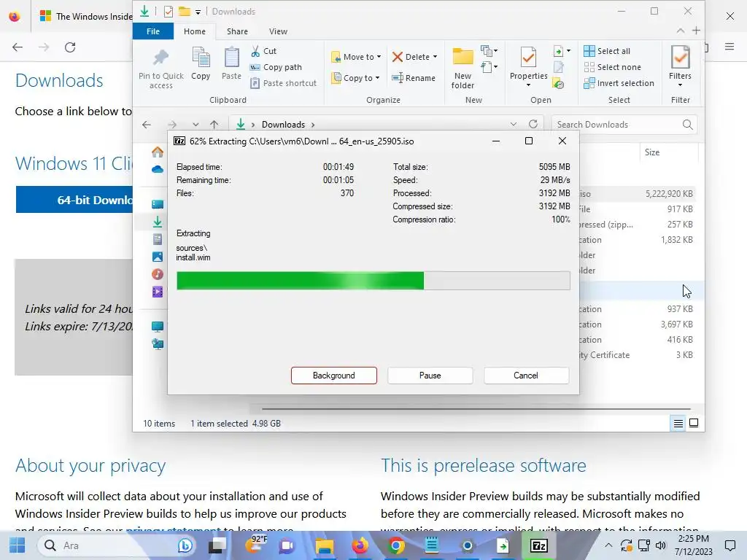Switch to large icons view layout
The height and width of the screenshot is (560, 747).
pos(694,424)
